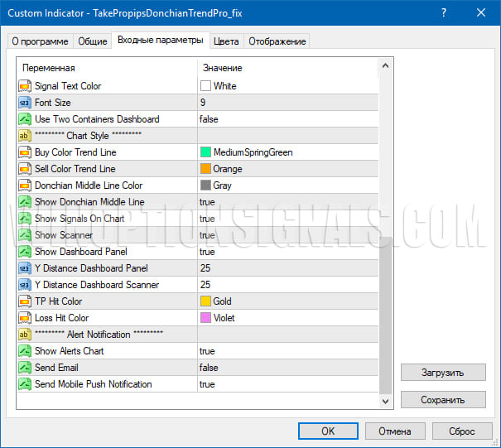Click the Send Email boolean icon
Image resolution: width=501 pixels, height=448 pixels.
click(x=25, y=368)
